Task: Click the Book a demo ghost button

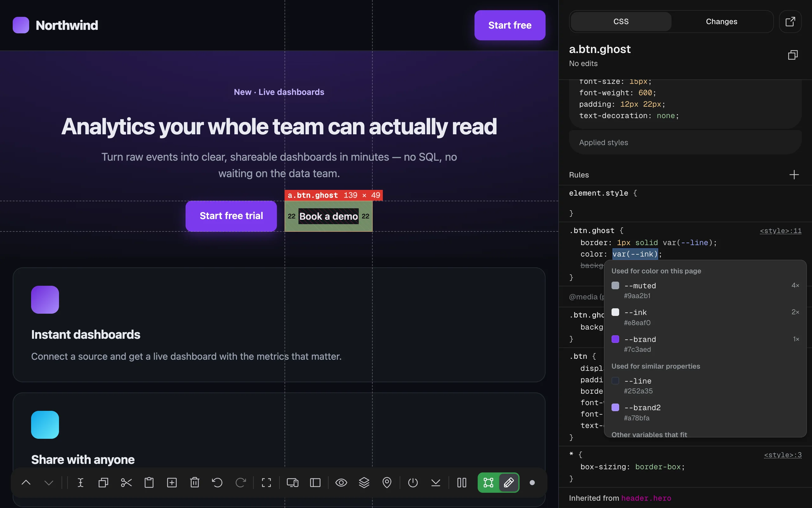Action: (329, 216)
